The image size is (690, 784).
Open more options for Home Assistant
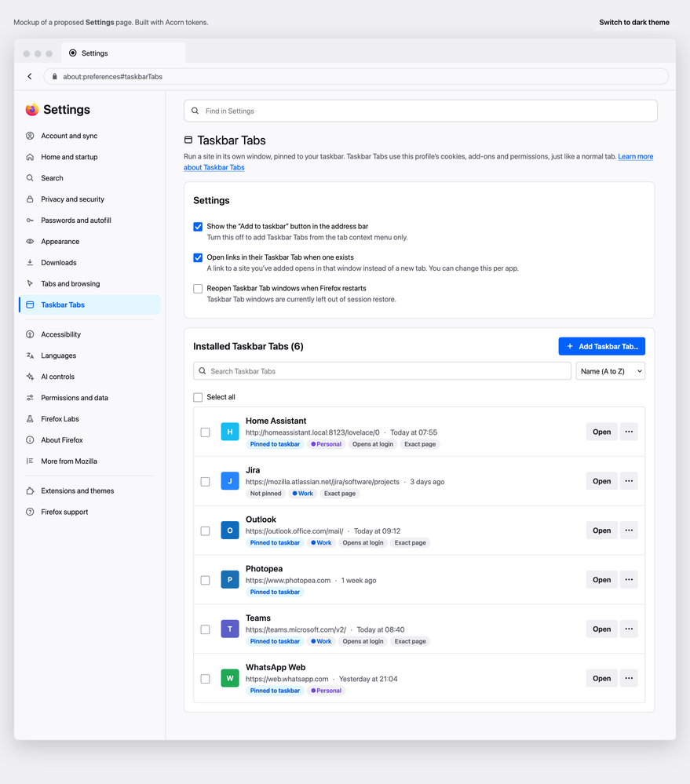coord(629,432)
